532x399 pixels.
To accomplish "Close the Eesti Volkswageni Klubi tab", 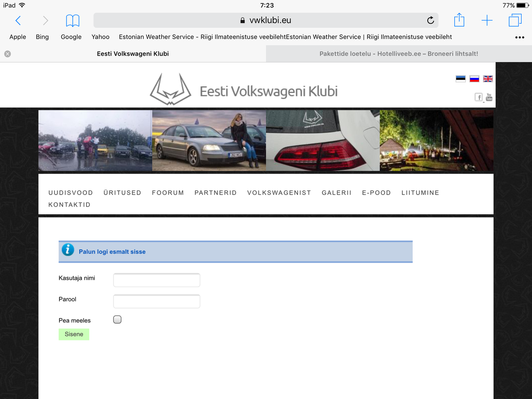I will [x=7, y=54].
